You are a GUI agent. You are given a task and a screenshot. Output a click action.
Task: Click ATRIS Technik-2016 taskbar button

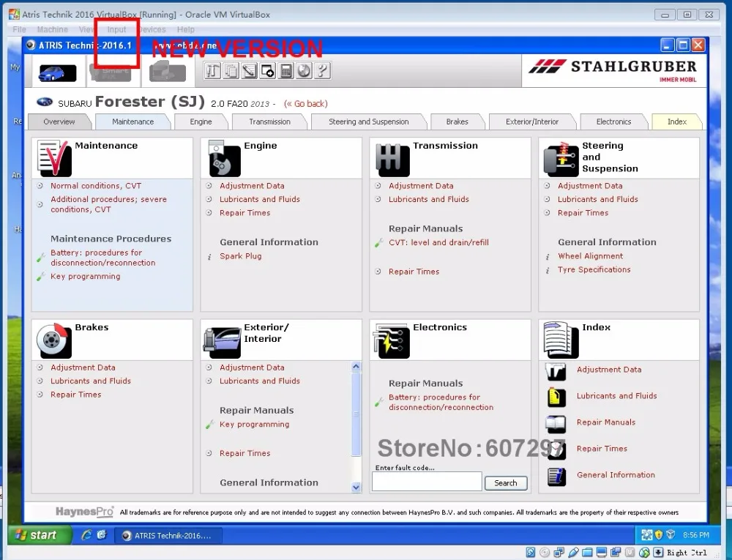tap(168, 535)
